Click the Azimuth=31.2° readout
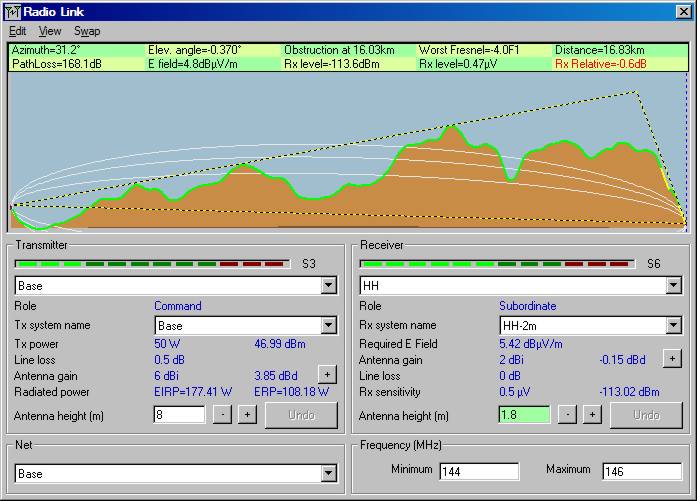 tap(46, 50)
